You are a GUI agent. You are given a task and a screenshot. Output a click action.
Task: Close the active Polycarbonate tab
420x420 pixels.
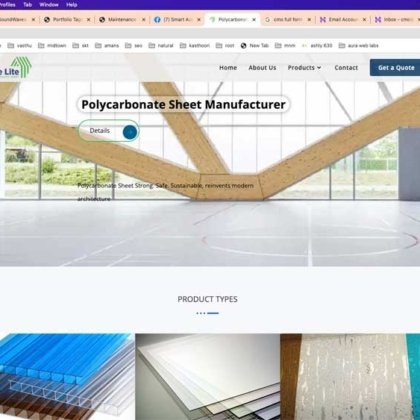[254, 20]
